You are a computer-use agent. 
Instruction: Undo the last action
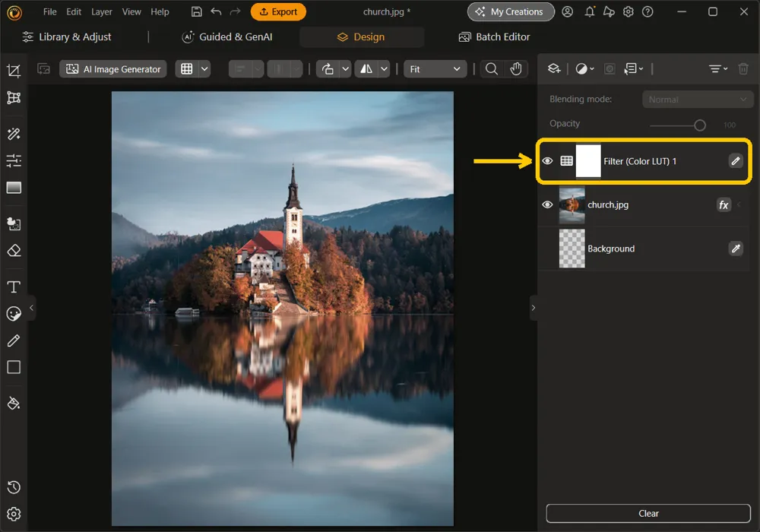216,11
